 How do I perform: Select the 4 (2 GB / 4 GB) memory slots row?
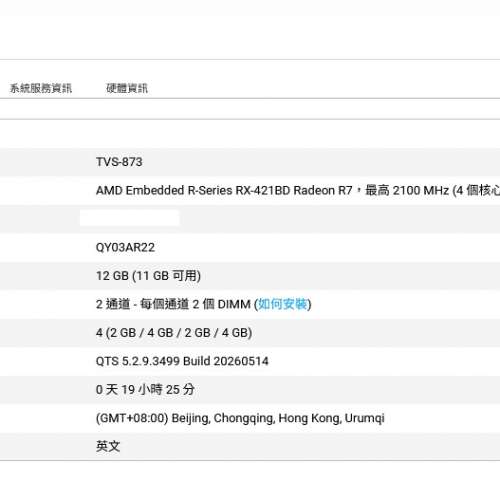(x=250, y=333)
